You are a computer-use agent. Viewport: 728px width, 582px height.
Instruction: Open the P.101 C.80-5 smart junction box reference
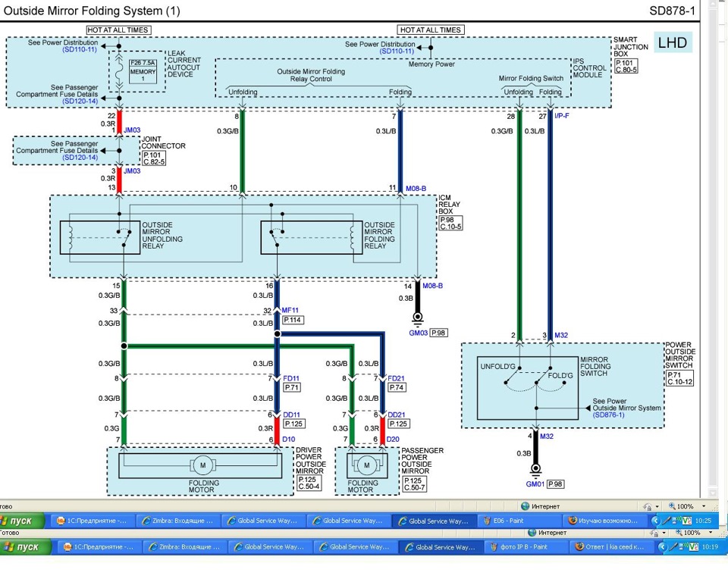click(x=626, y=66)
